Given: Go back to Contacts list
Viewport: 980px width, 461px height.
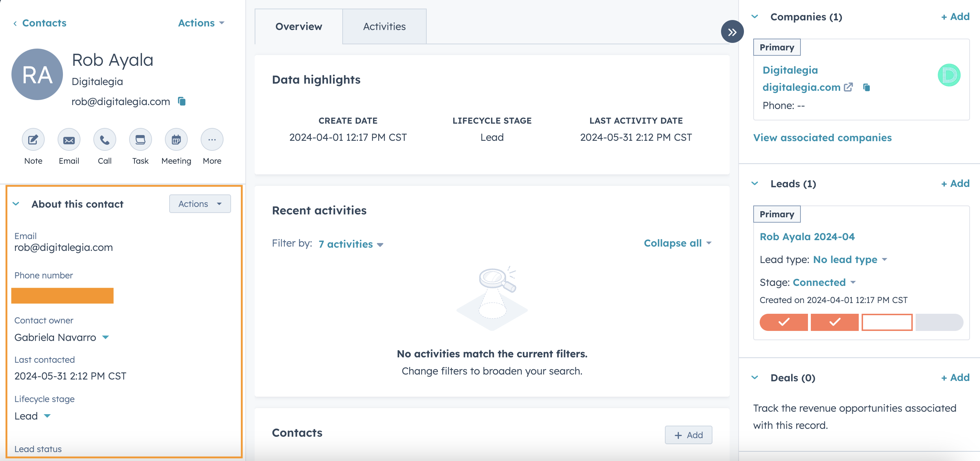Looking at the screenshot, I should click(x=40, y=23).
